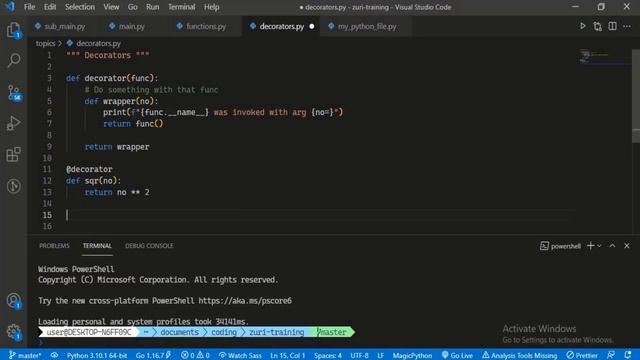Close the terminal panel
The image size is (640, 360).
coord(627,246)
